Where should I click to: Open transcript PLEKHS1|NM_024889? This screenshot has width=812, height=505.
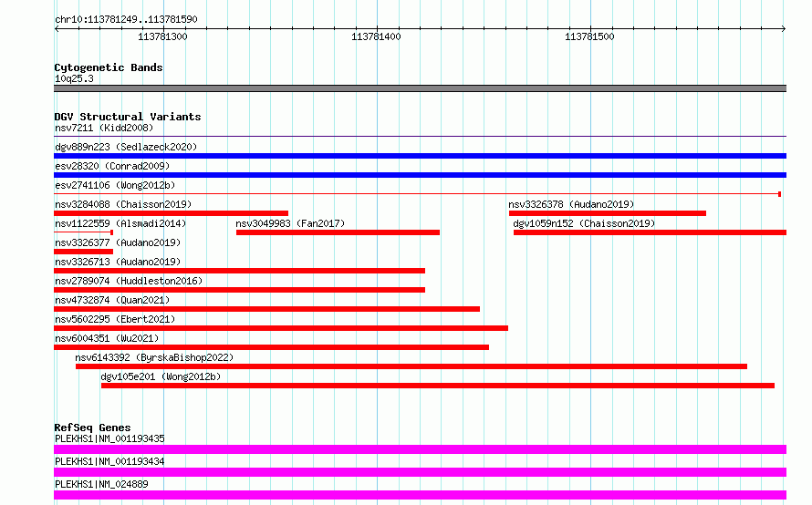(x=101, y=484)
